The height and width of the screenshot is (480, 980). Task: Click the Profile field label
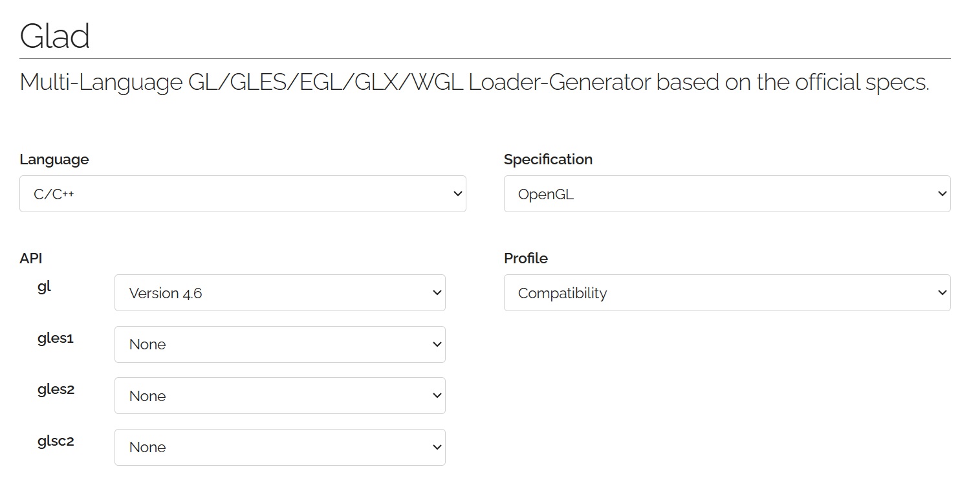tap(526, 258)
